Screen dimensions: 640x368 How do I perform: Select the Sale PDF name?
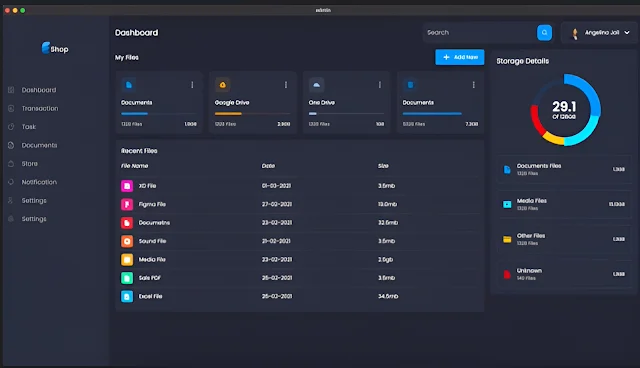(x=149, y=278)
